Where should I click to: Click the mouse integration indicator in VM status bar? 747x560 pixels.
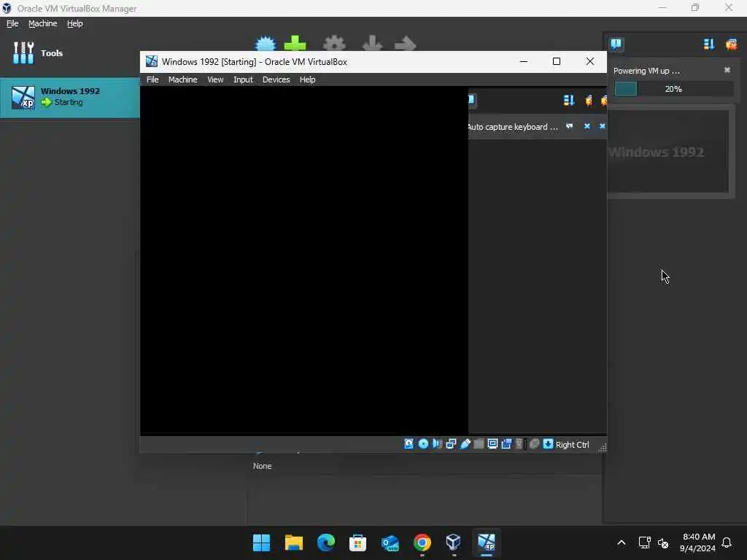(534, 444)
